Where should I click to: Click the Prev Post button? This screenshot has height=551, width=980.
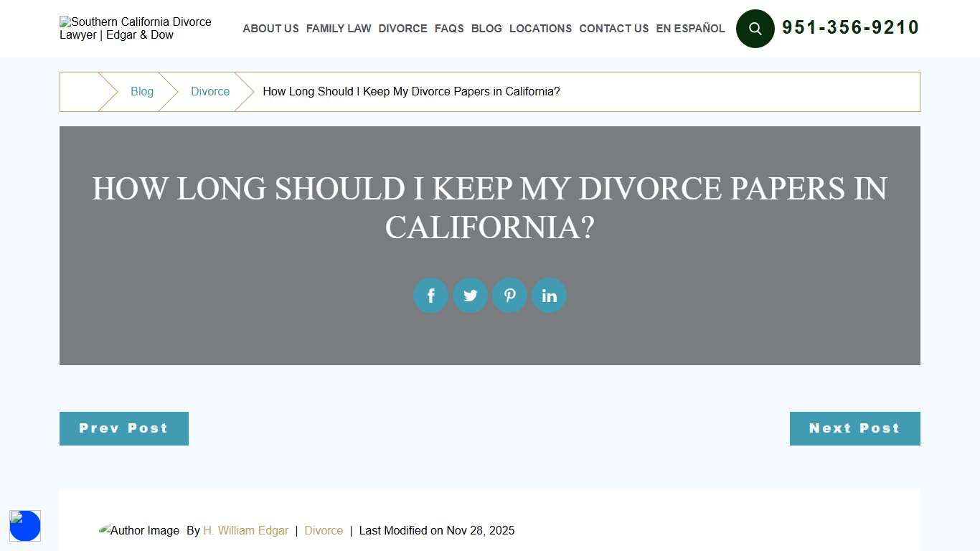(x=123, y=428)
